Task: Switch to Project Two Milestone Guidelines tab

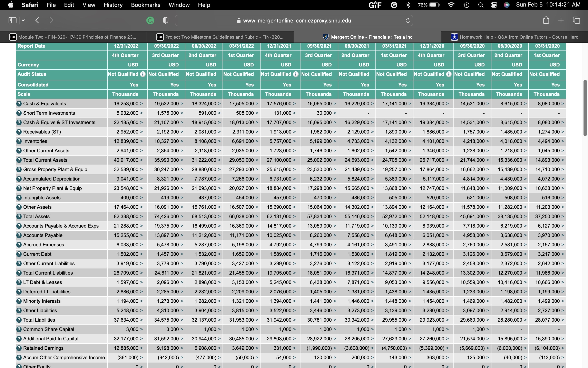Action: pyautogui.click(x=220, y=37)
